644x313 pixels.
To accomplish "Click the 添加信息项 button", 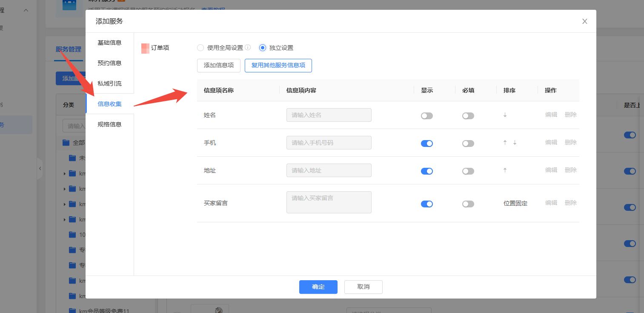I will [x=219, y=66].
